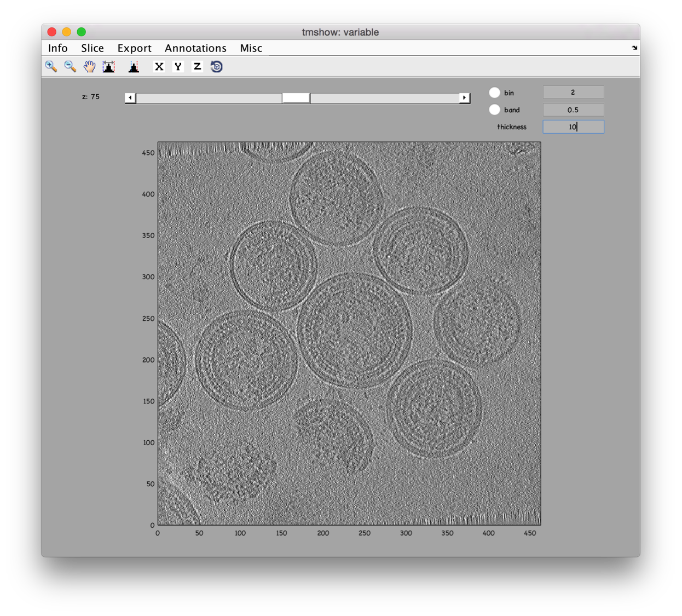Open the Misc menu
Viewport: 682px width, 616px height.
251,48
